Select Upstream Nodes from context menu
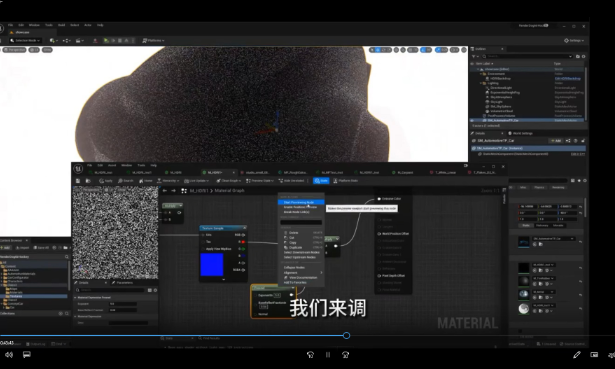615x369 pixels. point(301,257)
